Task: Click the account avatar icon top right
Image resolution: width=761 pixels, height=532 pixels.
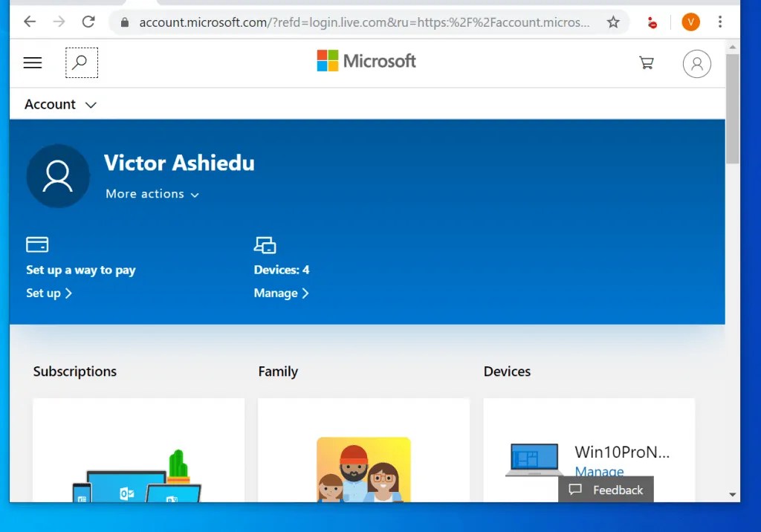Action: pos(696,64)
